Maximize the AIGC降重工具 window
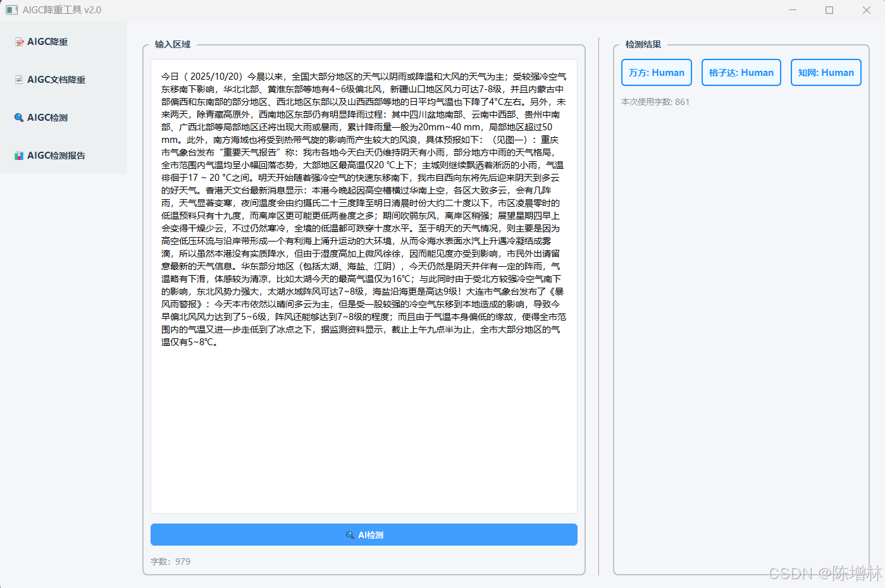Image resolution: width=885 pixels, height=588 pixels. click(x=829, y=10)
